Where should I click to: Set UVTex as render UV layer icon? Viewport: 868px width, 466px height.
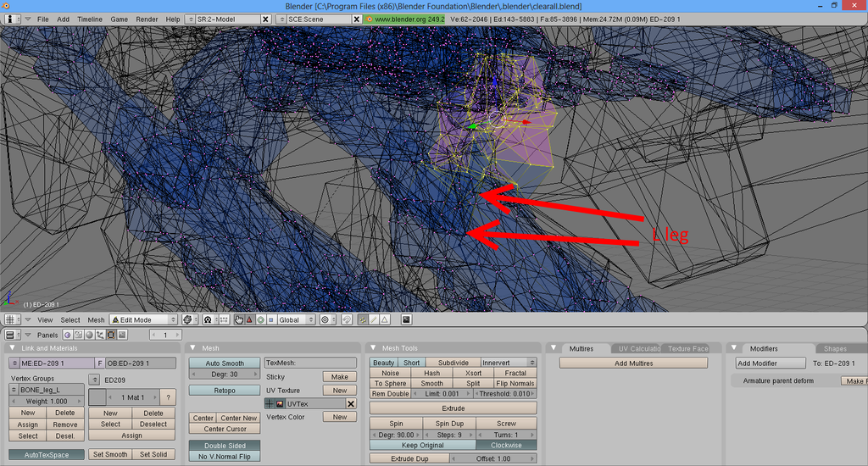pos(280,404)
